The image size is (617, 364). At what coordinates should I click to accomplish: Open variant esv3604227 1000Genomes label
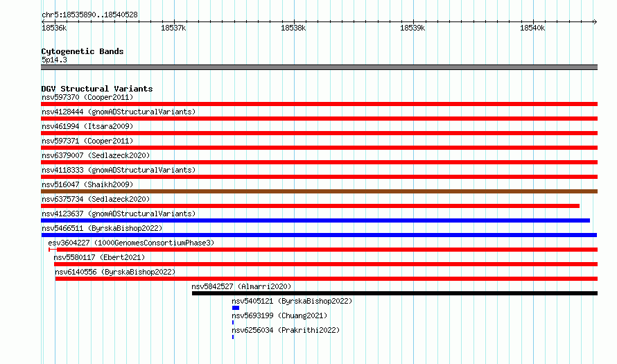pyautogui.click(x=131, y=243)
